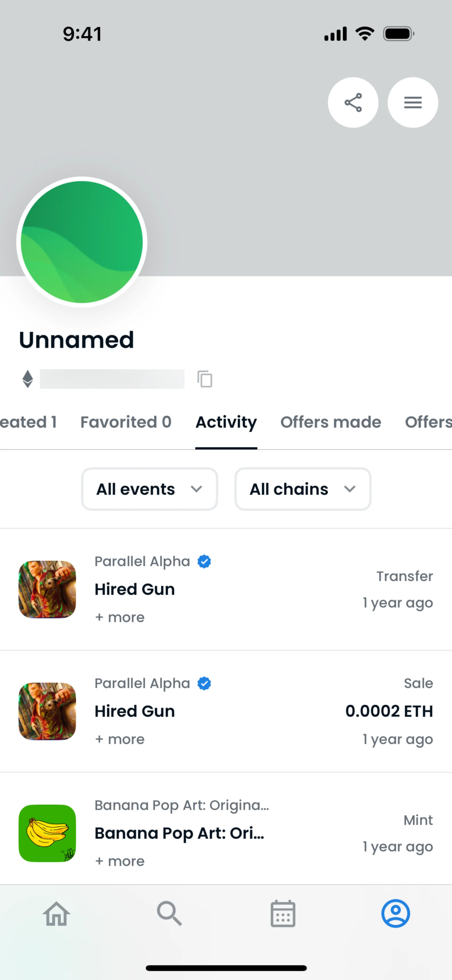Viewport: 452px width, 980px height.
Task: Open Parallel Alpha collection in Sale row
Action: 142,684
